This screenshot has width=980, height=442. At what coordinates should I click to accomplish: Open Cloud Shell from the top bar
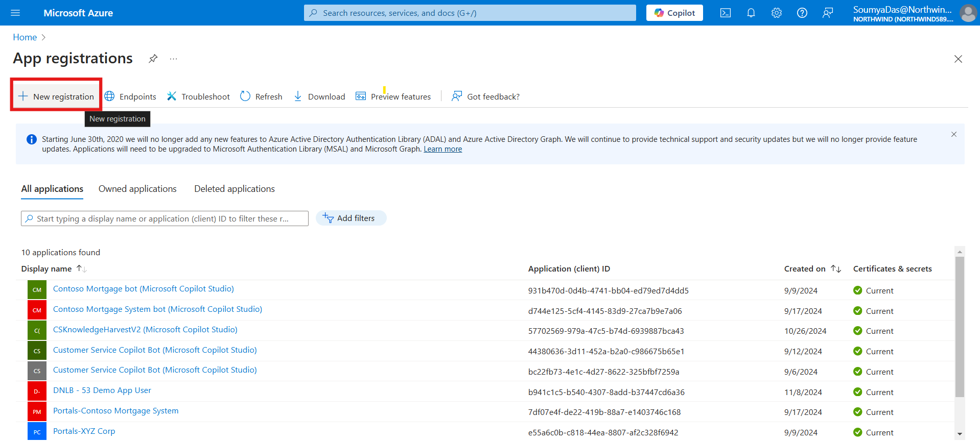[725, 13]
